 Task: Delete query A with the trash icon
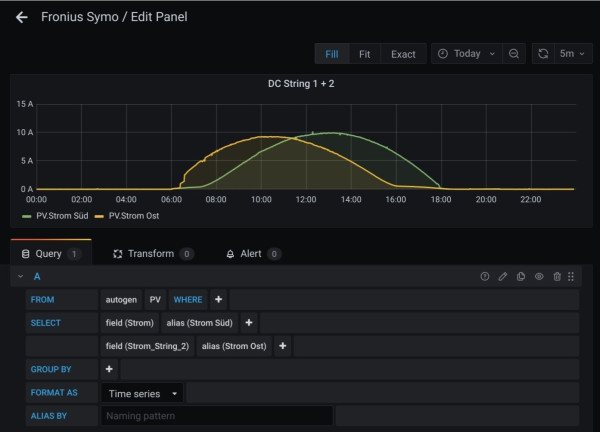click(x=557, y=276)
